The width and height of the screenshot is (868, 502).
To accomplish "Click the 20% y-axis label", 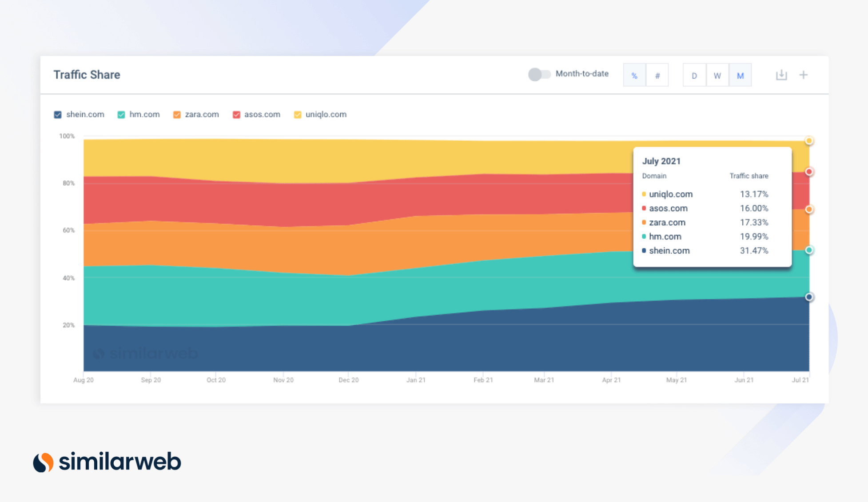I will coord(68,325).
